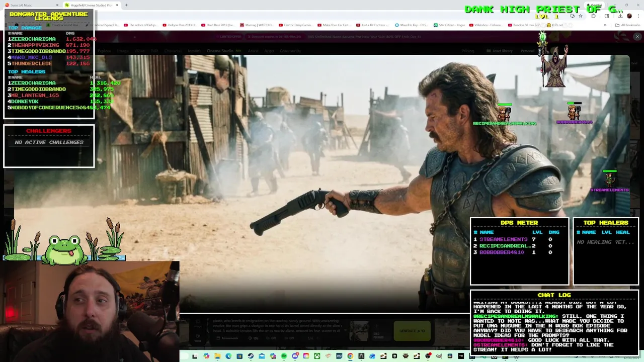Open the Xbox app taskbar icon
The height and width of the screenshot is (362, 644).
pos(317,356)
